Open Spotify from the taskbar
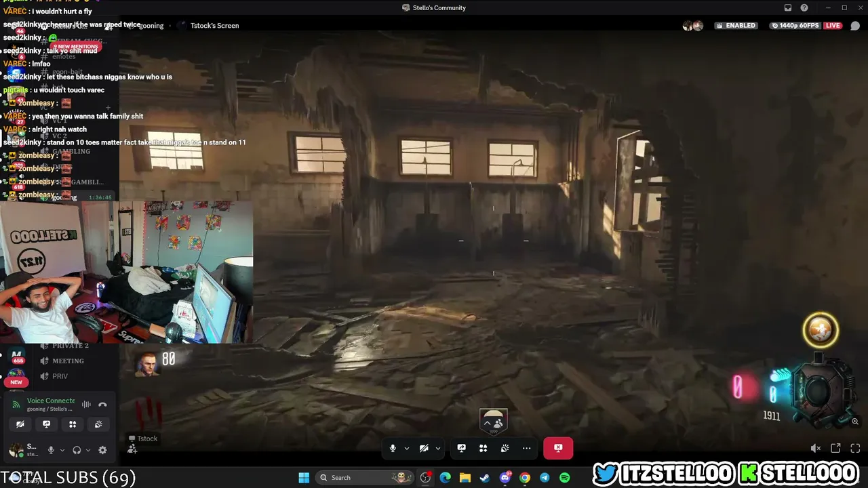 tap(564, 477)
